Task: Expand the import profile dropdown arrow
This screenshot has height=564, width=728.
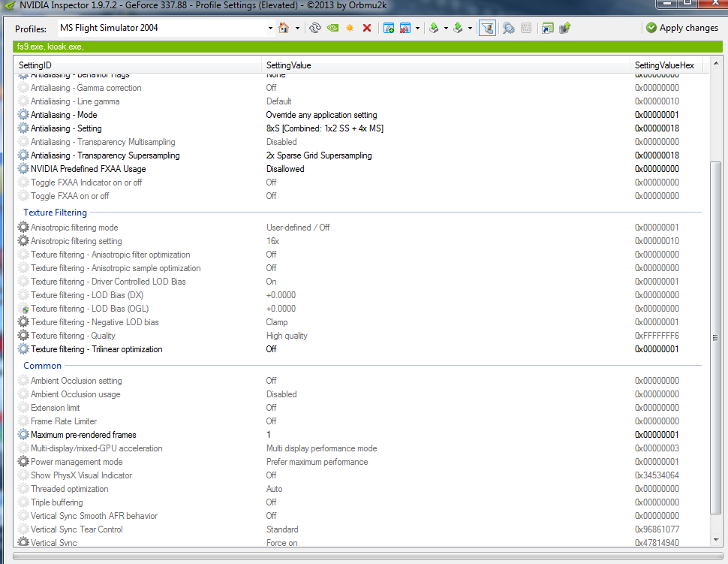Action: coord(470,29)
